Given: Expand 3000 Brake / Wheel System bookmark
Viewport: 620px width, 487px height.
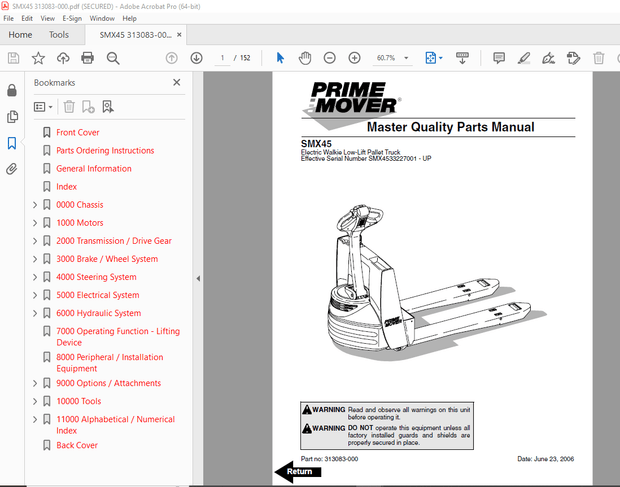Looking at the screenshot, I should (35, 259).
